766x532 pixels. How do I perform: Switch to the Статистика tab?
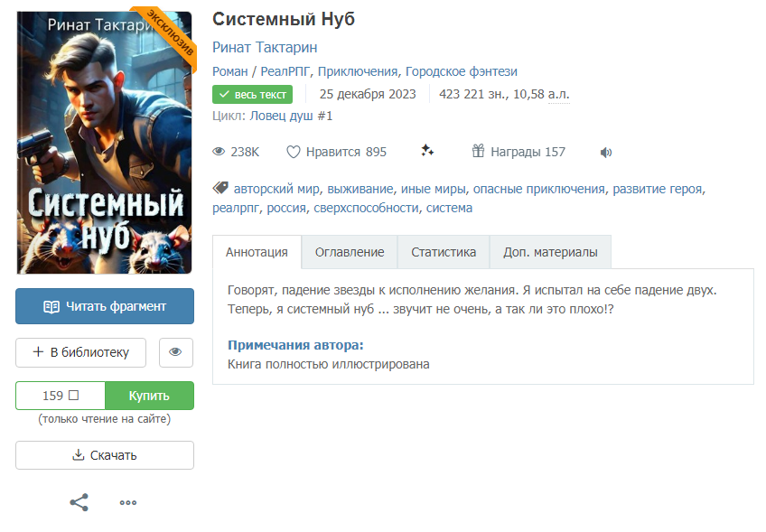pos(444,252)
